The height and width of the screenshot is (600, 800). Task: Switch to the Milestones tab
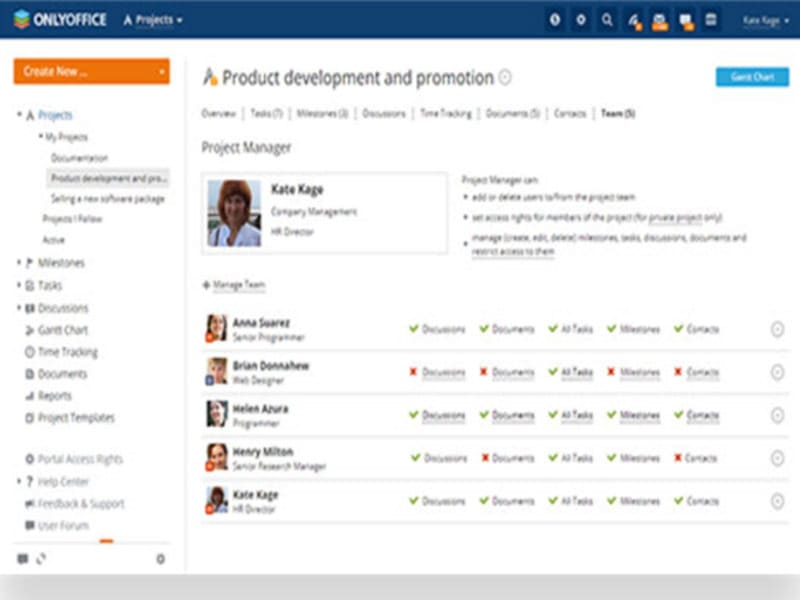(x=321, y=114)
